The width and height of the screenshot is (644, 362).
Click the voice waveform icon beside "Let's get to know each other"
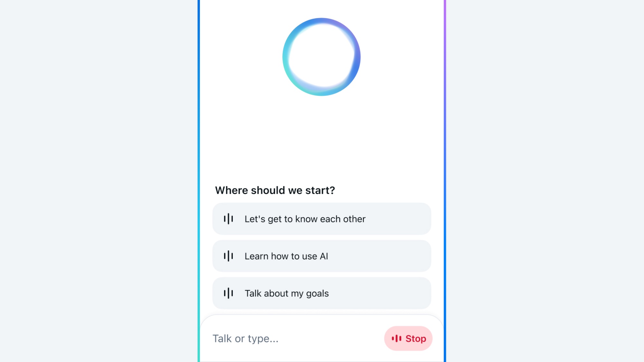228,219
